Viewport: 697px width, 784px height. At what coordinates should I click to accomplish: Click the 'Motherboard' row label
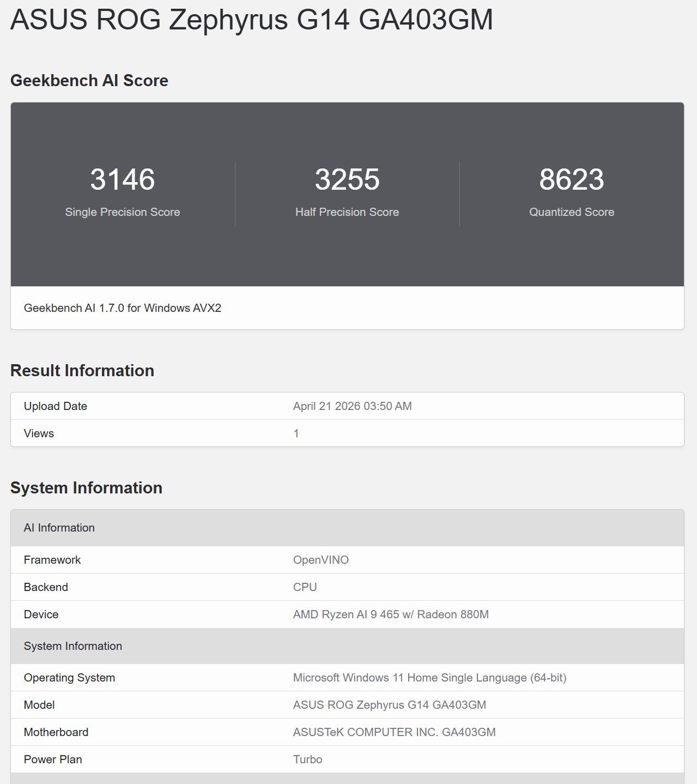pos(56,732)
